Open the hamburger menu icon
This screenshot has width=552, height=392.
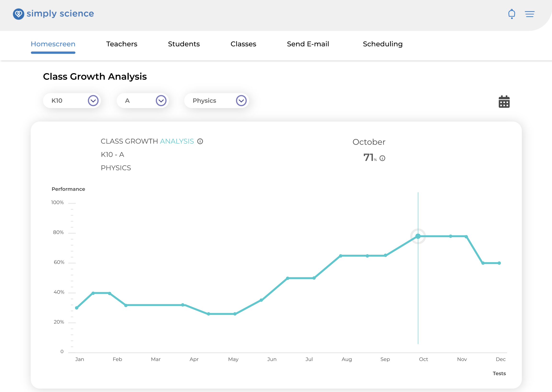point(529,14)
